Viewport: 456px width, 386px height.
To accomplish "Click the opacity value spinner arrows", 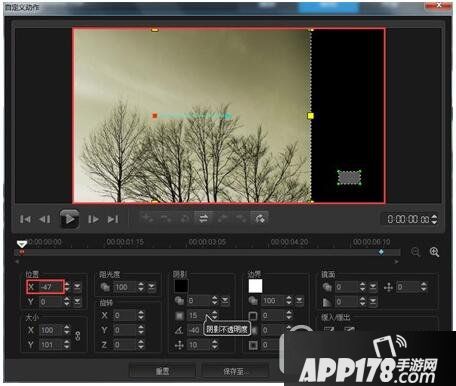I will [x=141, y=287].
